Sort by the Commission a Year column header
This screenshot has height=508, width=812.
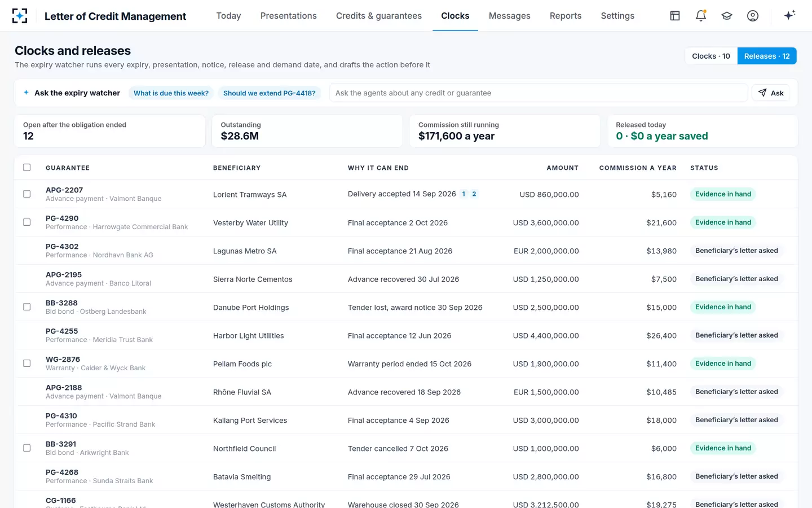tap(638, 168)
